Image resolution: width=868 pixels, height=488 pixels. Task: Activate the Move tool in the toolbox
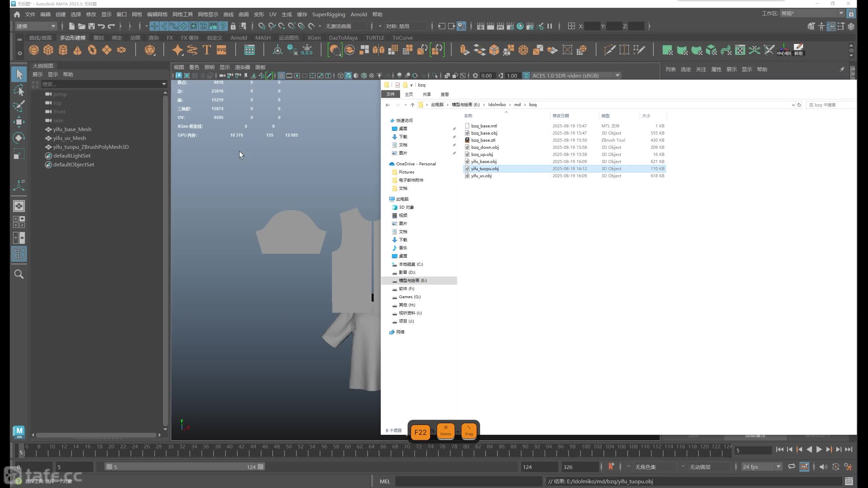point(19,122)
